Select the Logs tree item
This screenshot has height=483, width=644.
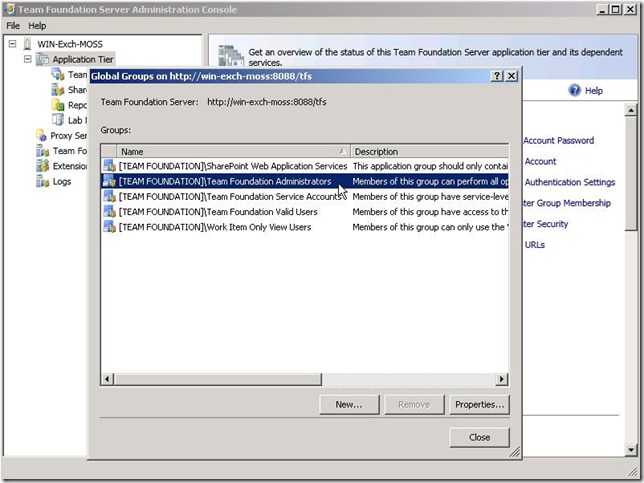pos(62,182)
